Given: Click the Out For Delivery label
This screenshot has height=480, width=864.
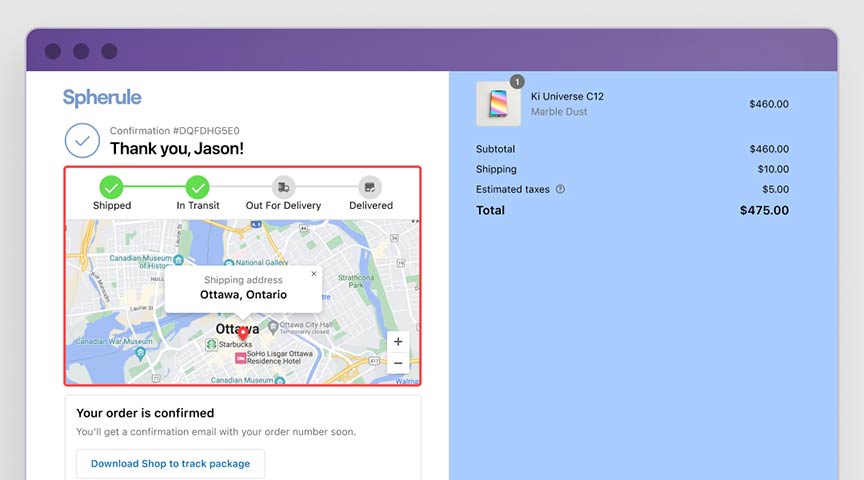Looking at the screenshot, I should click(x=283, y=206).
